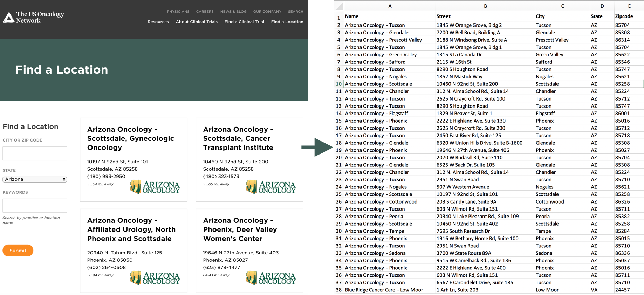This screenshot has height=295, width=644.
Task: Open the Resources menu
Action: (158, 22)
